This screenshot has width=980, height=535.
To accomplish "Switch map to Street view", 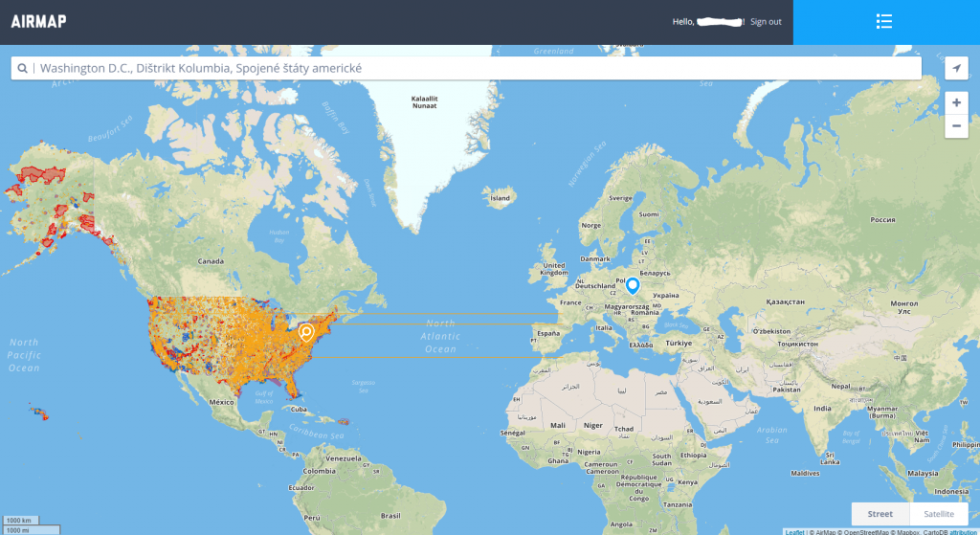I will click(880, 514).
